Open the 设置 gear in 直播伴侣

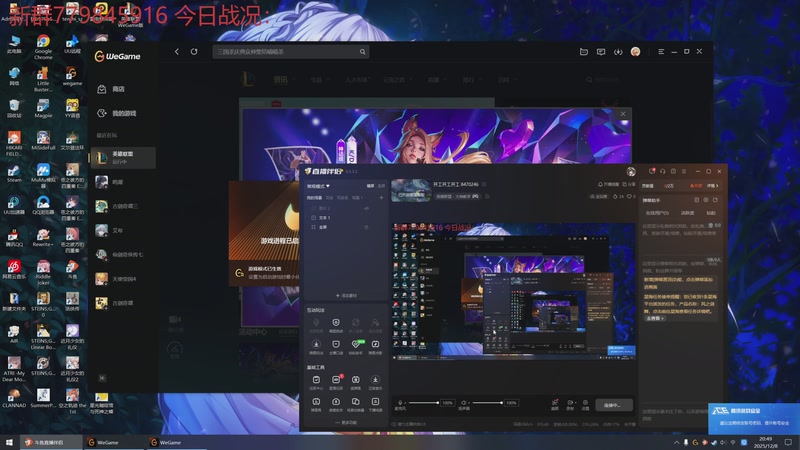[x=585, y=405]
